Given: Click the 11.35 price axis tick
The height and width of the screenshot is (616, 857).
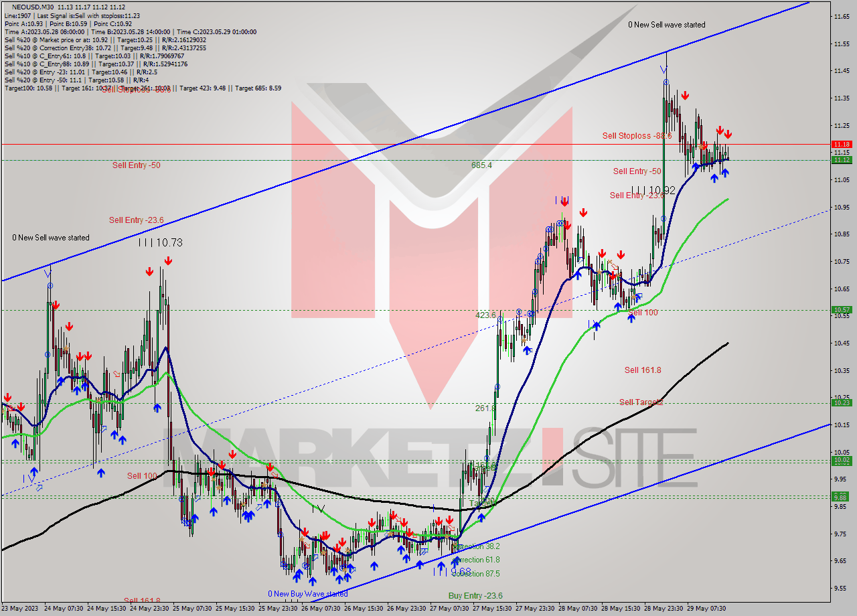Looking at the screenshot, I should click(842, 98).
